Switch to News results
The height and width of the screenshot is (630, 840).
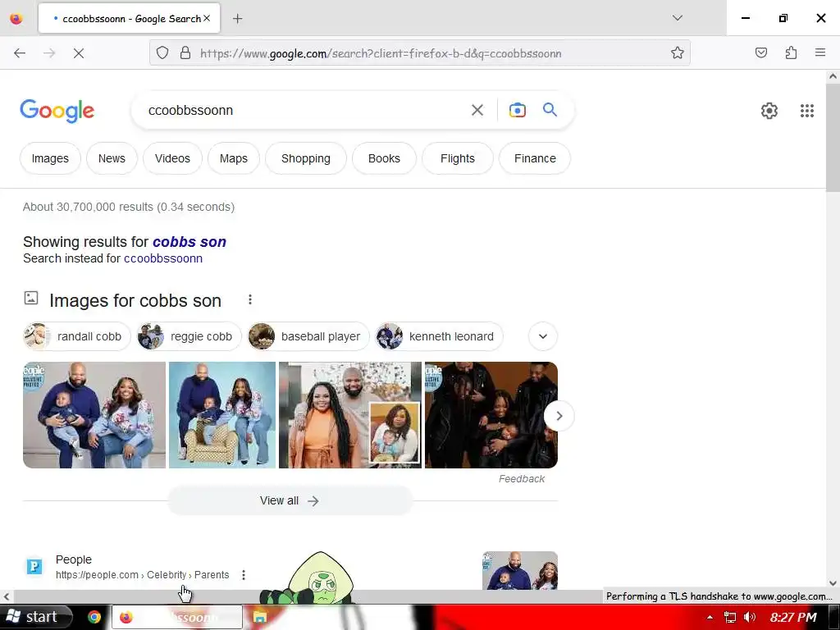coord(112,158)
